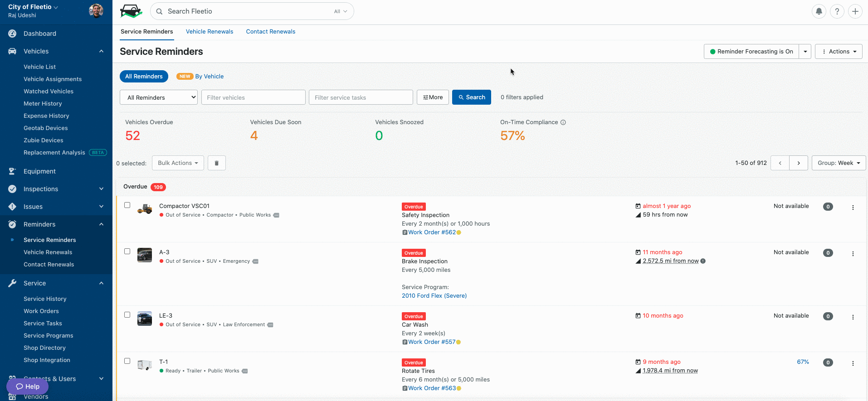This screenshot has width=868, height=401.
Task: Click the 67% compliance value for T-1
Action: tap(803, 362)
